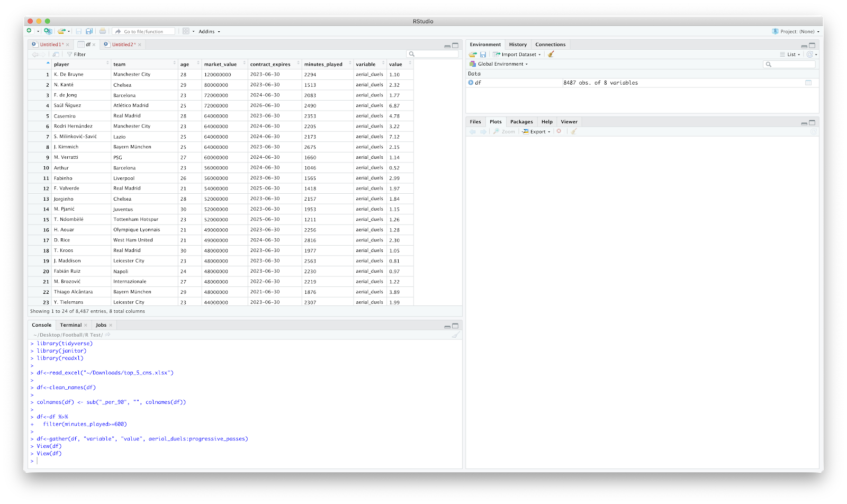The height and width of the screenshot is (504, 847).
Task: Close the Untitled1 tab
Action: (68, 44)
